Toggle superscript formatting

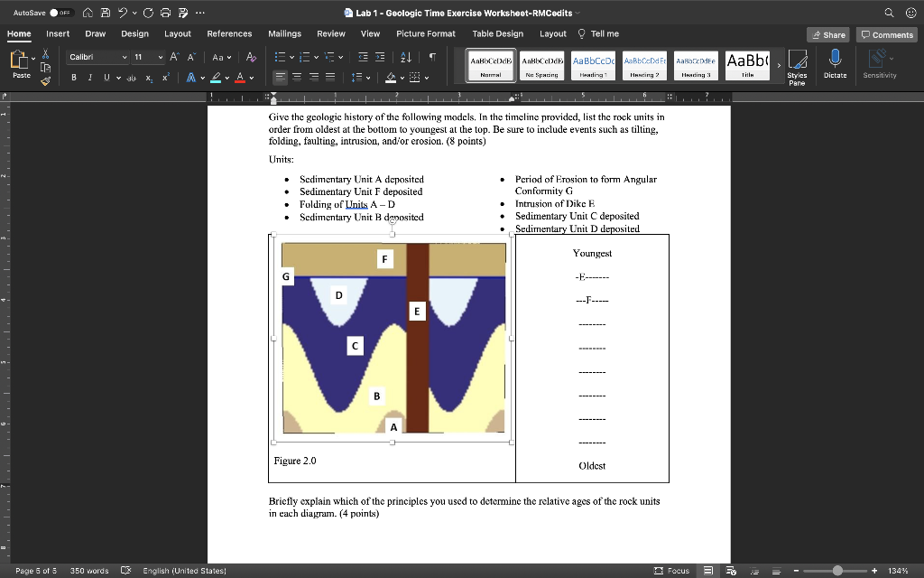click(x=166, y=78)
